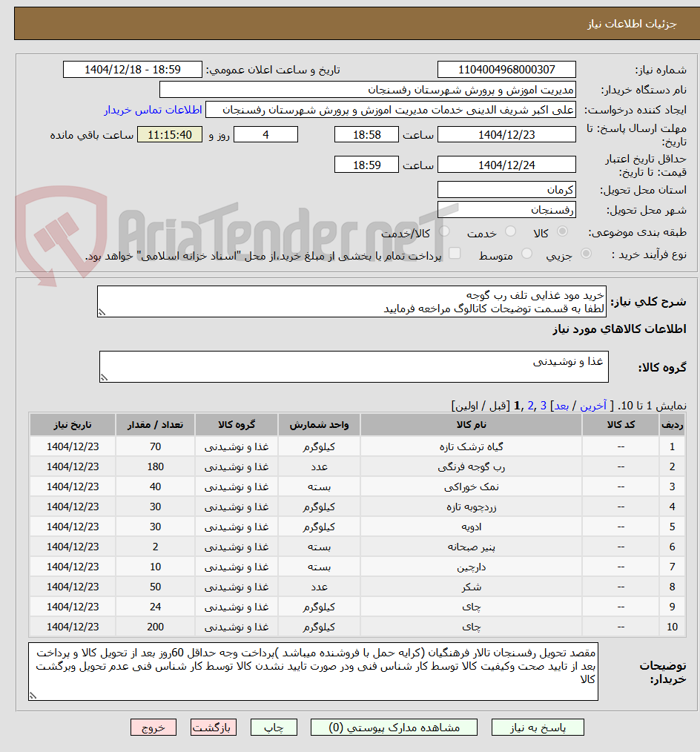Click the جزئیات اطلاعات نیاز page title
700x752 pixels.
pos(632,24)
